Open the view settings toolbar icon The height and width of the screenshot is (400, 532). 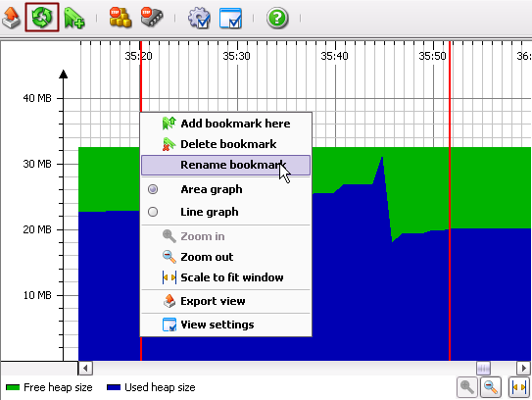click(x=230, y=19)
